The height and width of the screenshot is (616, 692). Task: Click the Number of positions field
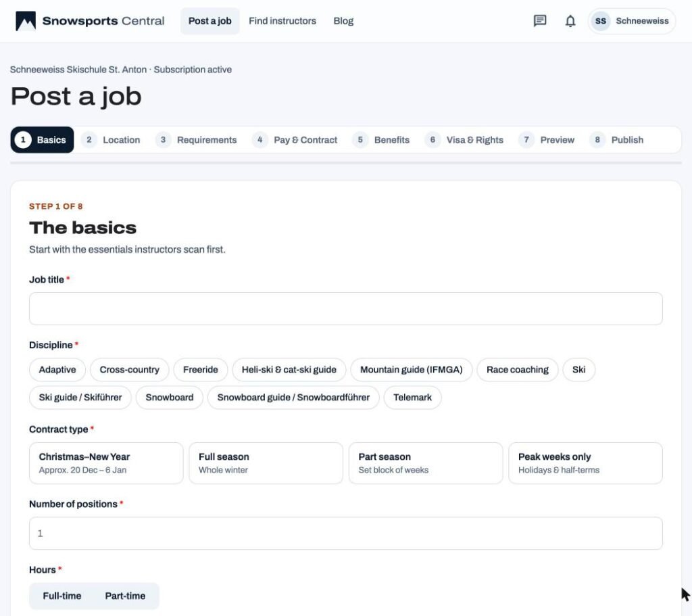[345, 534]
